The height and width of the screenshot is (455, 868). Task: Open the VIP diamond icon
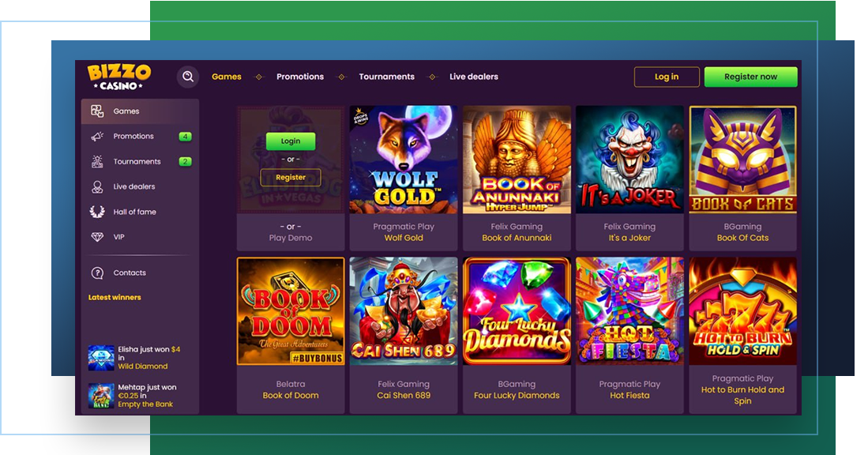[97, 237]
